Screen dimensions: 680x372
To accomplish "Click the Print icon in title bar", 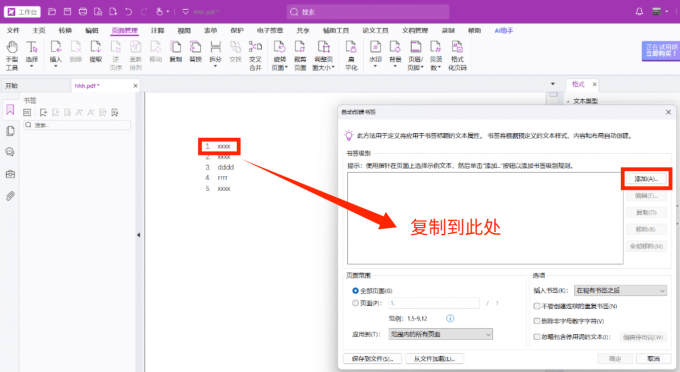I will (x=83, y=12).
